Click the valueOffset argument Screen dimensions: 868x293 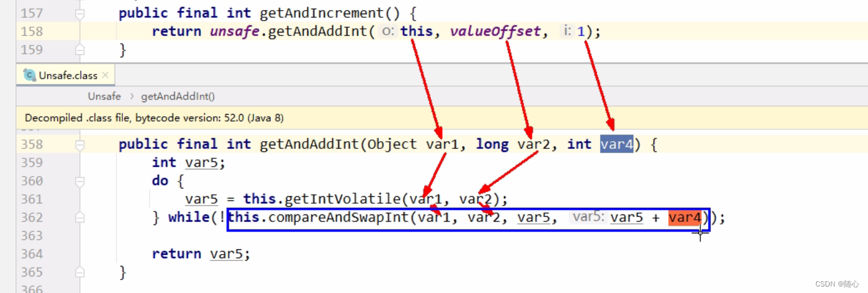495,31
